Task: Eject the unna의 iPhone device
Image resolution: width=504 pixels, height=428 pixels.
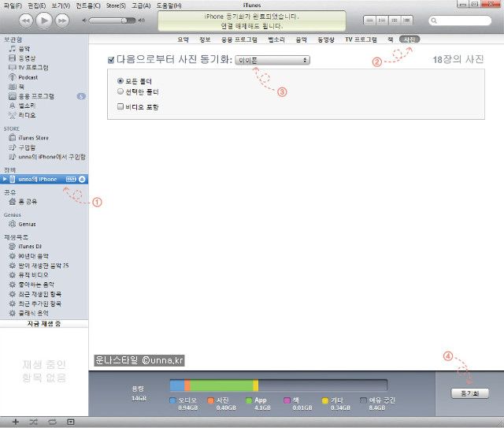Action: click(x=82, y=179)
